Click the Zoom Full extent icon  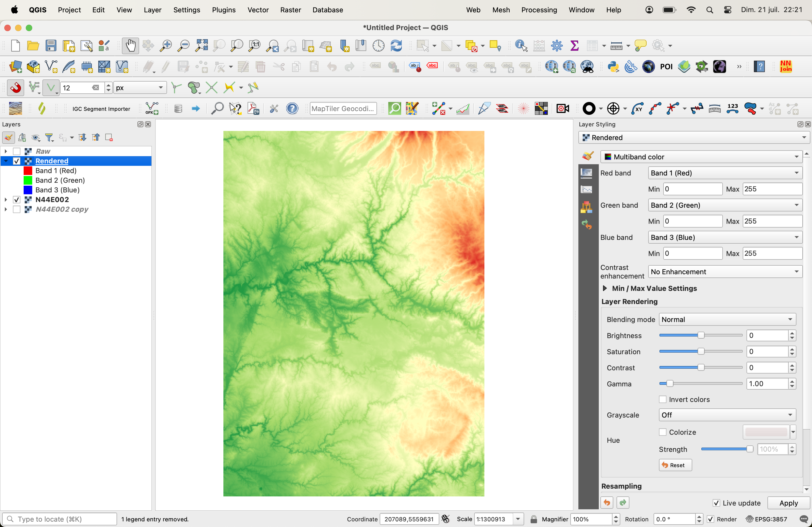[201, 46]
